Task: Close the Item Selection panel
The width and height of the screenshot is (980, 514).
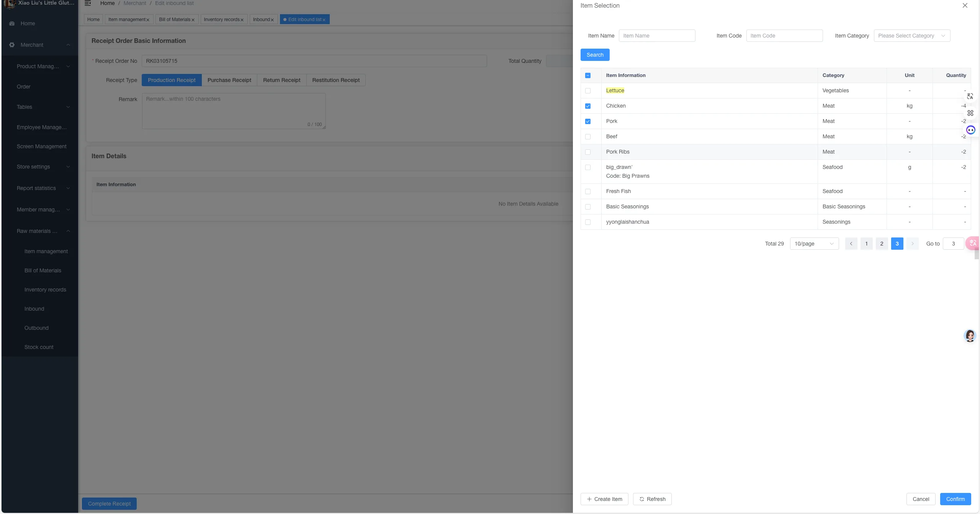Action: (965, 5)
